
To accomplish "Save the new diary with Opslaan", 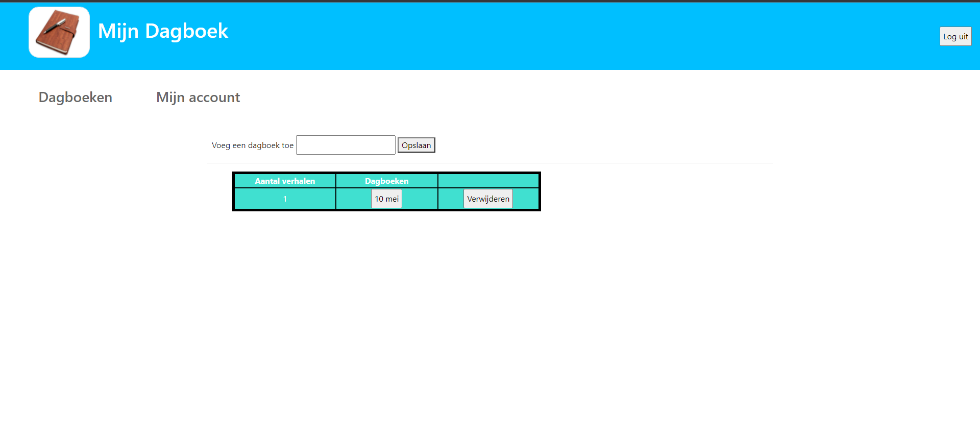I will pos(416,145).
